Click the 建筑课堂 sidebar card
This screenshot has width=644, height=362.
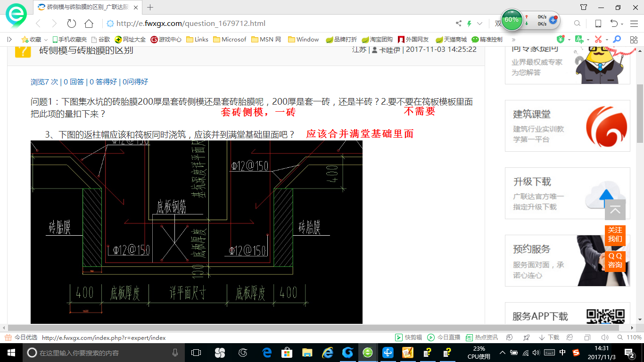[x=568, y=126]
